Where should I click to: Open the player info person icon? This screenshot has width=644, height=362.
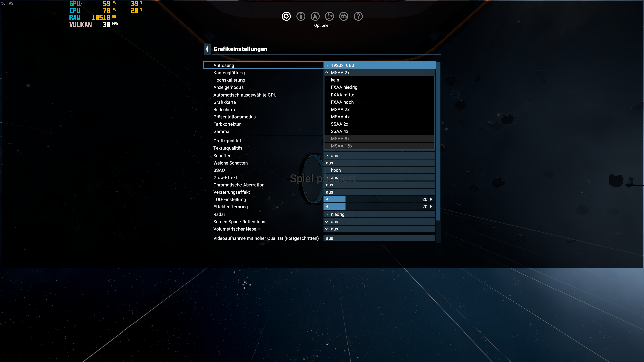(x=301, y=16)
